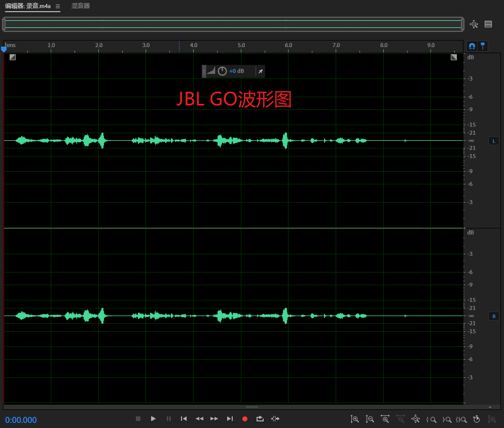Click the 9.0 mark on time ruler
Image resolution: width=504 pixels, height=428 pixels.
(430, 45)
